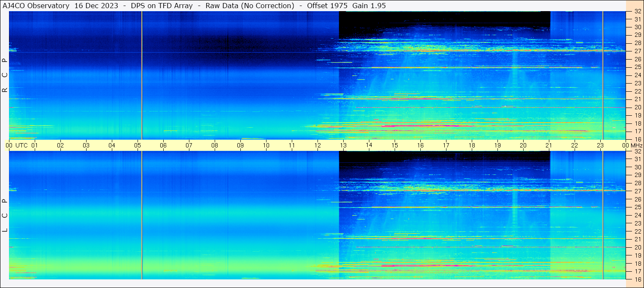Select the 27 MHz tick in RCP panel
Viewport: 644px width, 288px height.
(637, 51)
